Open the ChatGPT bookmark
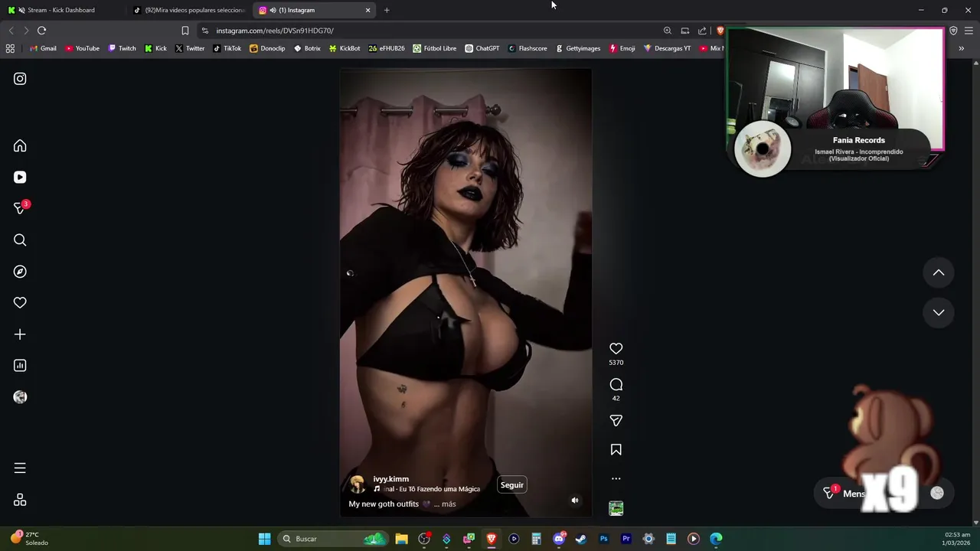 (x=482, y=48)
